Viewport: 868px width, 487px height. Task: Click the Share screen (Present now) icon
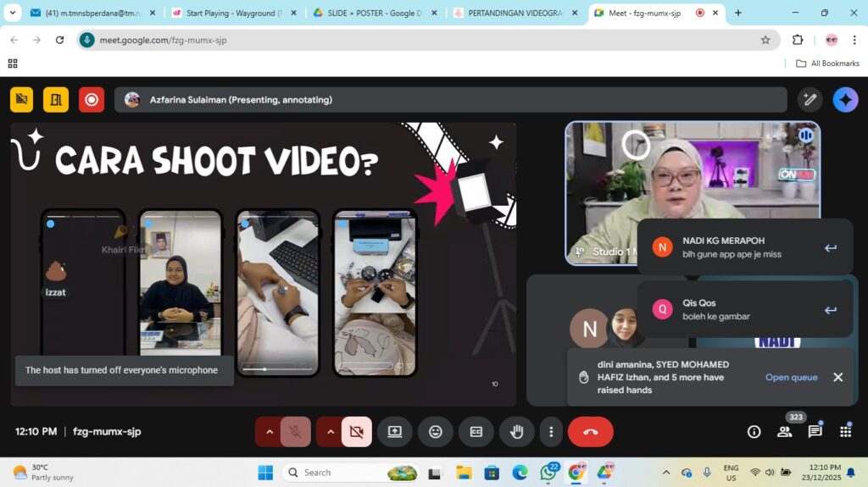tap(395, 432)
